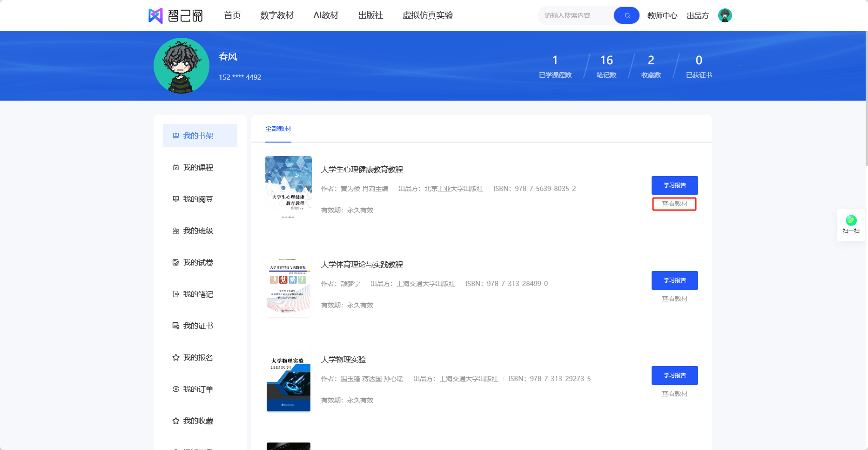Click the 我的笔记 note icon
This screenshot has height=450, width=868.
(x=176, y=294)
